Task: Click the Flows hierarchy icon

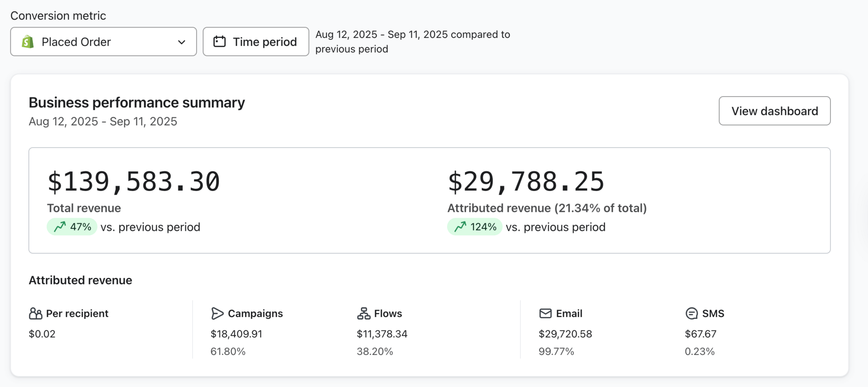Action: pyautogui.click(x=363, y=313)
